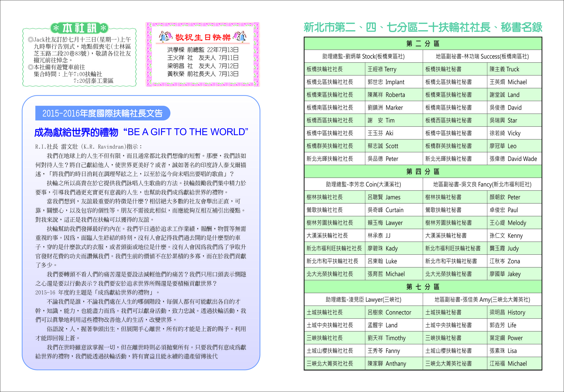Select 廖碧珠 Kady cell
The image size is (564, 392).
pos(394,248)
